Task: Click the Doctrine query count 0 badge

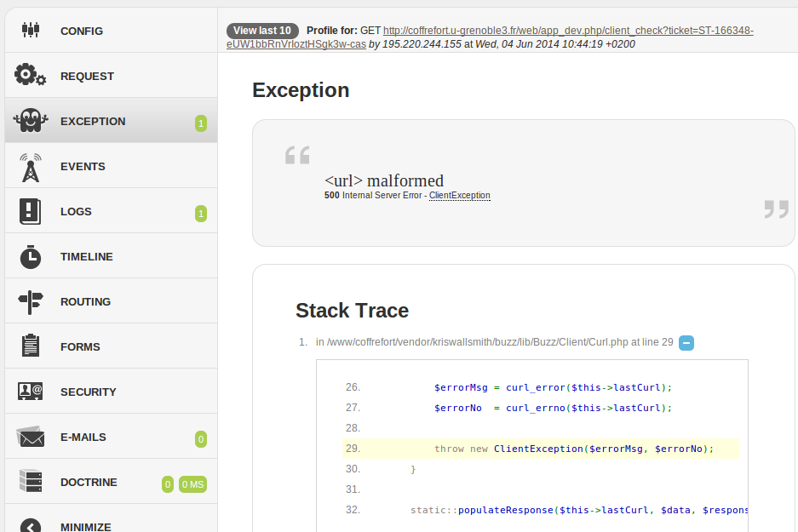Action: [x=168, y=484]
